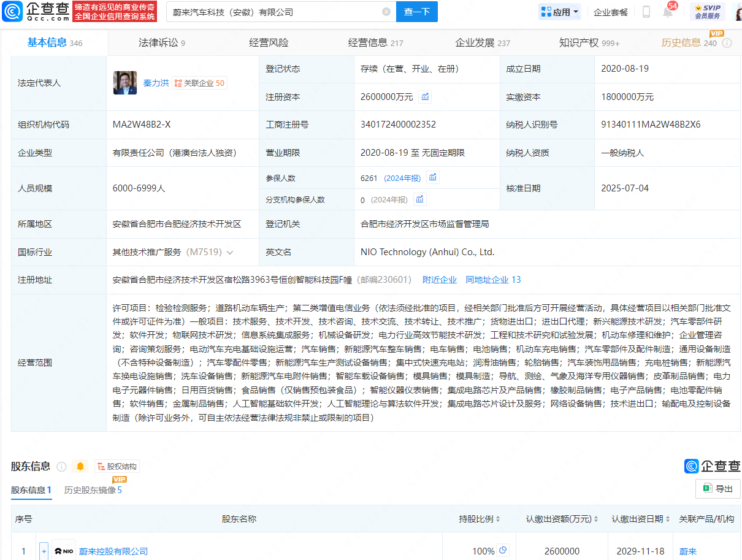Click the 查一下 search button
742x560 pixels.
(417, 12)
